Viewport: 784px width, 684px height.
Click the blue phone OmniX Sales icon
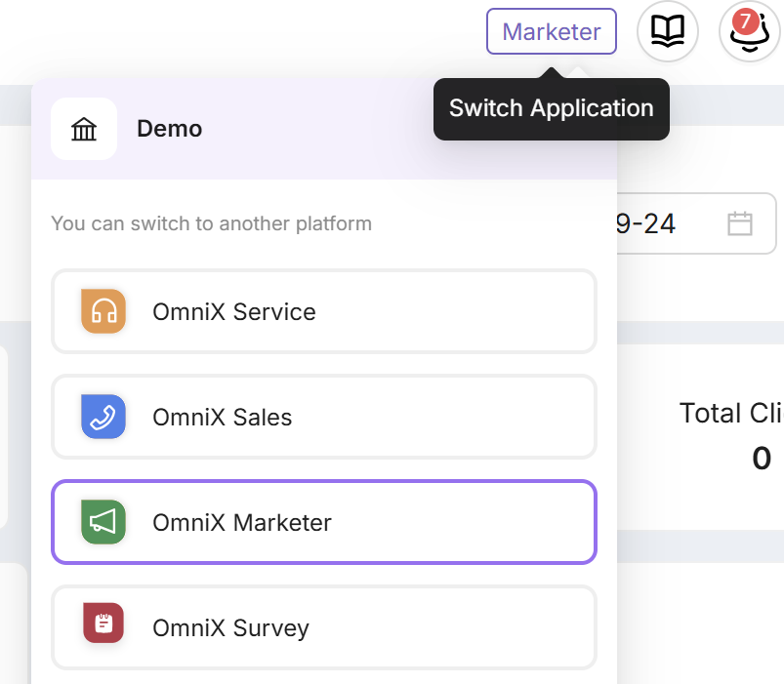(103, 417)
